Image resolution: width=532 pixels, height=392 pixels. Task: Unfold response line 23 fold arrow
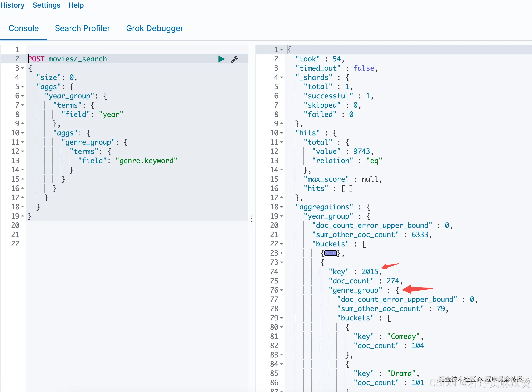282,253
